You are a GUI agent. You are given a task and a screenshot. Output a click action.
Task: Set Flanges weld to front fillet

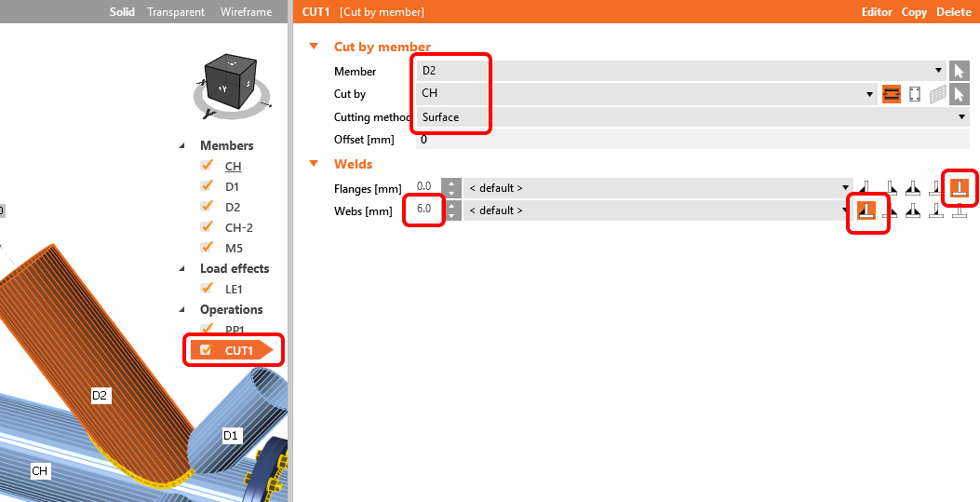pos(891,187)
